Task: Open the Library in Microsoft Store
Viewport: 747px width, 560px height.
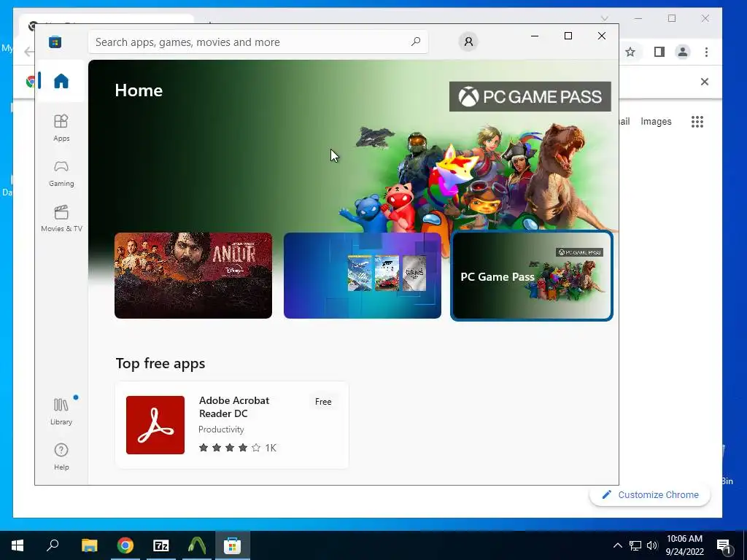Action: pyautogui.click(x=61, y=411)
